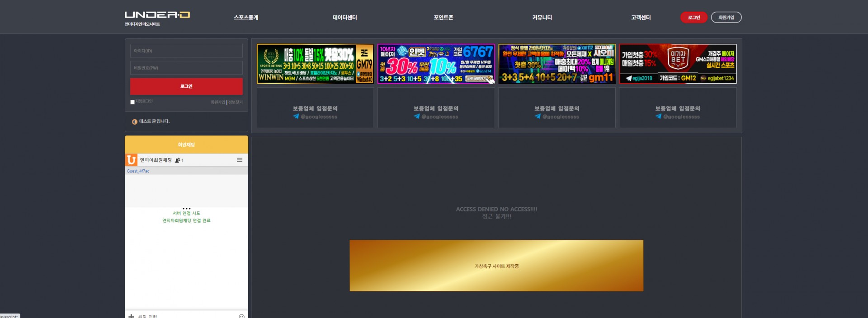The width and height of the screenshot is (868, 318).
Task: Click Telegram icon in first 입점문의 card
Action: click(x=296, y=117)
